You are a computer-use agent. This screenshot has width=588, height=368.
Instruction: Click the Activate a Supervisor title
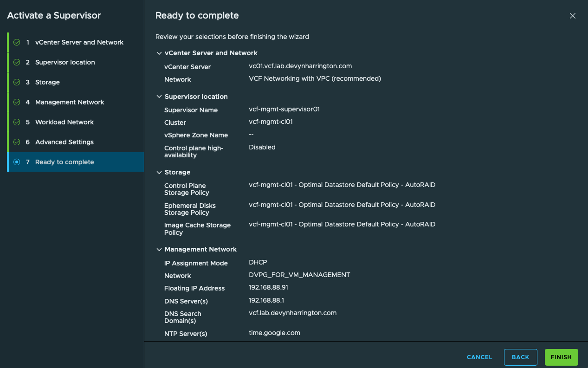point(54,15)
